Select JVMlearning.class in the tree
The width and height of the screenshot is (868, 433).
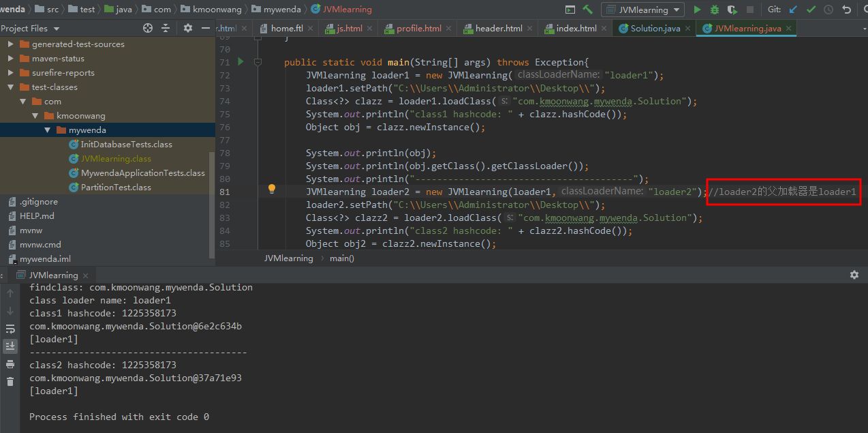116,159
